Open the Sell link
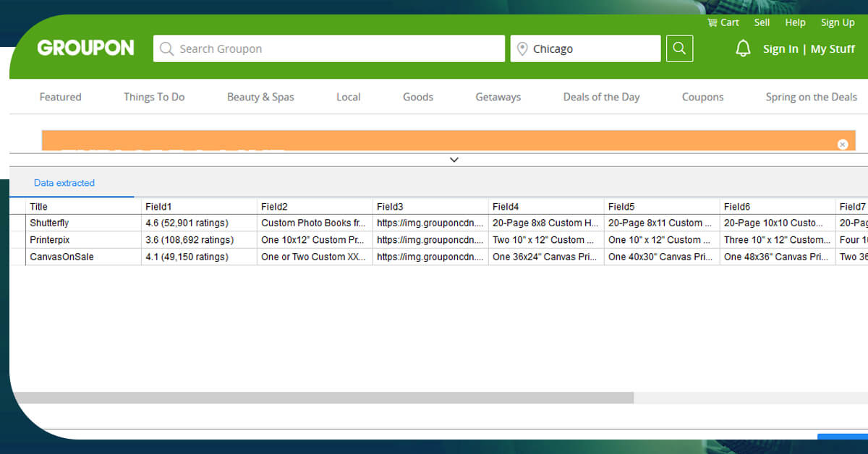The height and width of the screenshot is (454, 868). coord(762,22)
